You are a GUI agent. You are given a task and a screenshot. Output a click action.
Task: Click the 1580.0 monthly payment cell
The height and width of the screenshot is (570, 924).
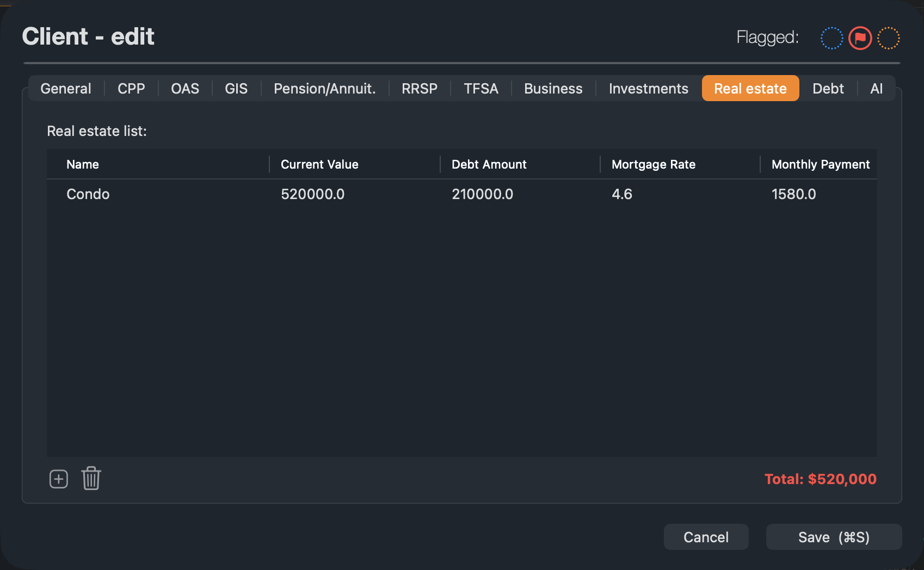[794, 194]
